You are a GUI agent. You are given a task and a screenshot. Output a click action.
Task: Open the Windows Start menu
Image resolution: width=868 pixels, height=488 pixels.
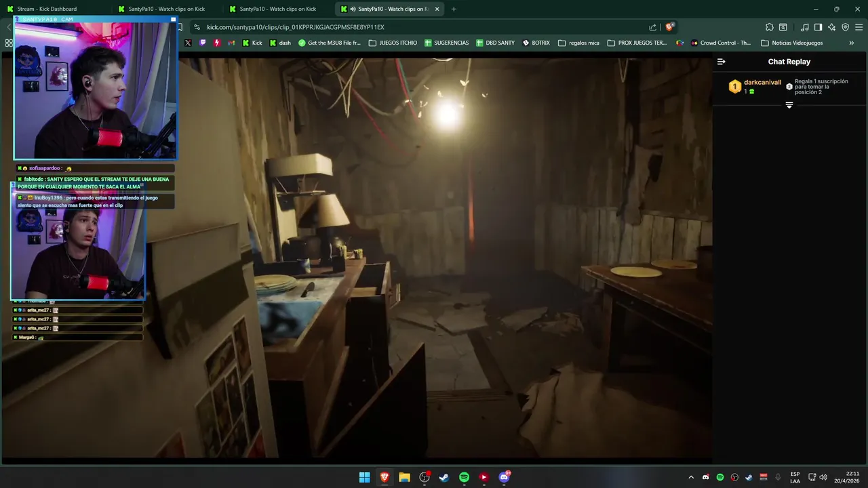point(364,477)
